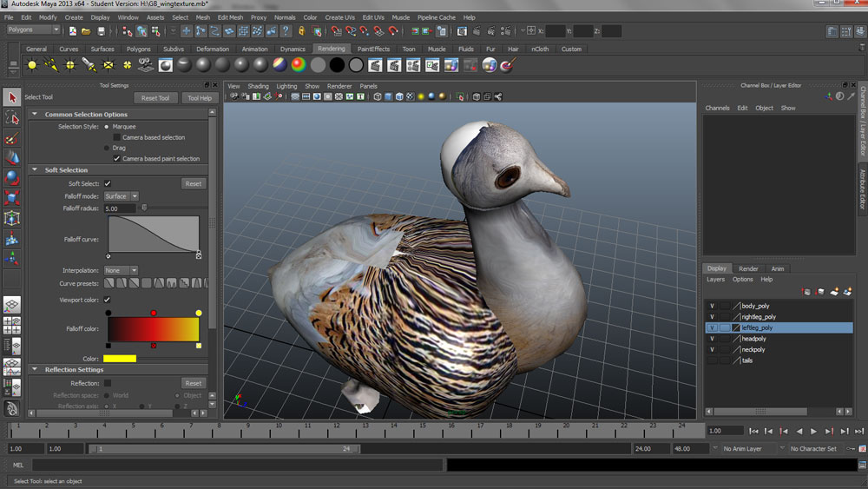This screenshot has height=489, width=868.
Task: Click the Lasso Select tool
Action: (x=12, y=118)
